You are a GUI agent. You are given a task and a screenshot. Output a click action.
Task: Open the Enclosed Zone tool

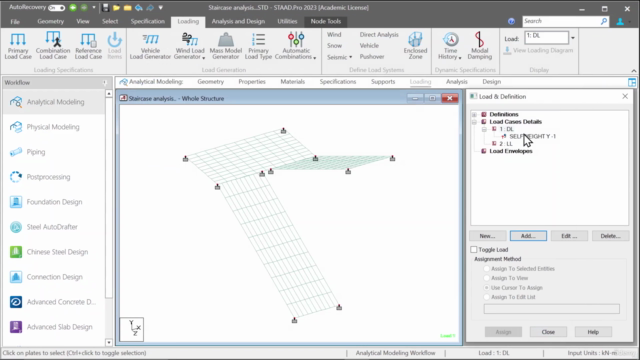tap(415, 46)
